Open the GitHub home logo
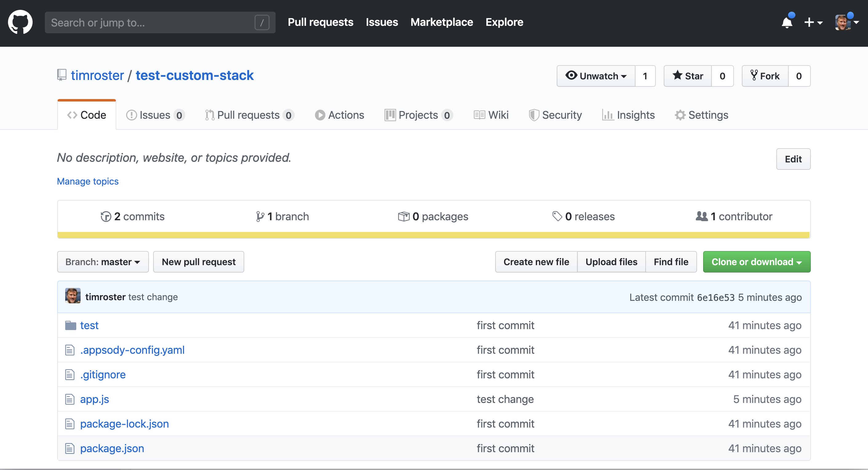This screenshot has width=868, height=470. click(x=20, y=22)
